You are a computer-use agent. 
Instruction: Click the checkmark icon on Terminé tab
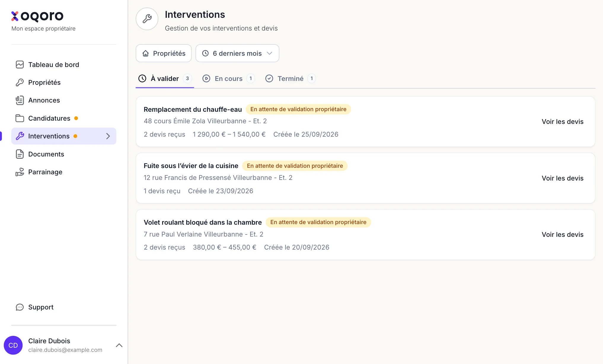tap(269, 79)
